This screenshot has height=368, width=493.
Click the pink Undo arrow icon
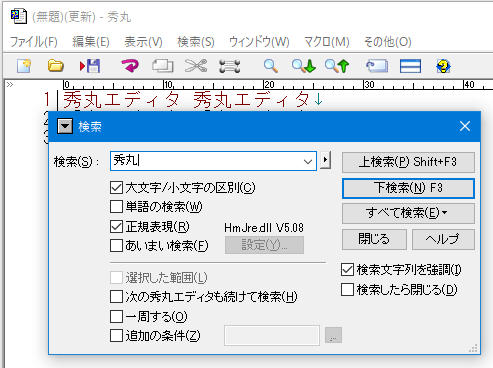[x=130, y=66]
